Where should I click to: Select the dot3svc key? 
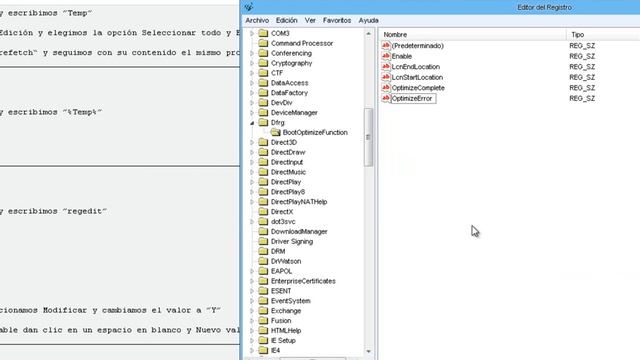tap(283, 222)
